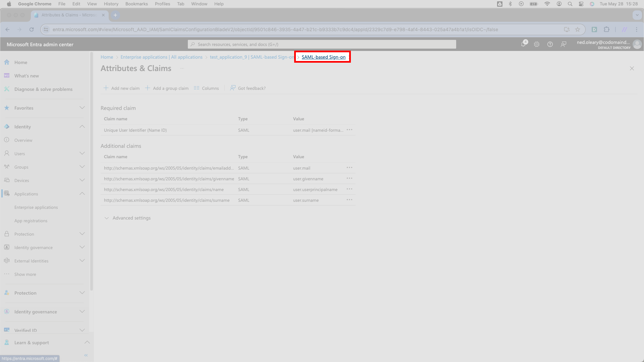Click Add new claim
This screenshot has width=644, height=362.
(x=121, y=88)
